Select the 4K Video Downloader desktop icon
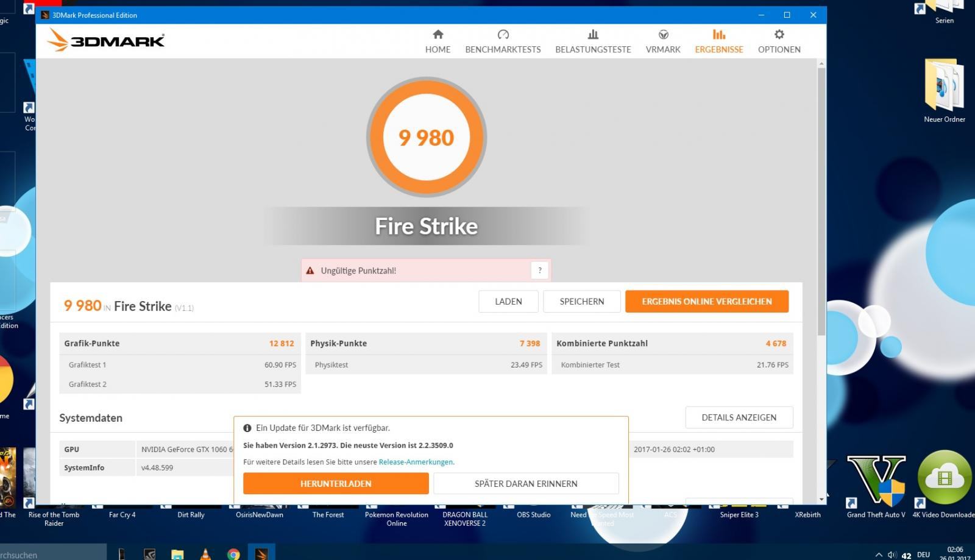 (945, 484)
